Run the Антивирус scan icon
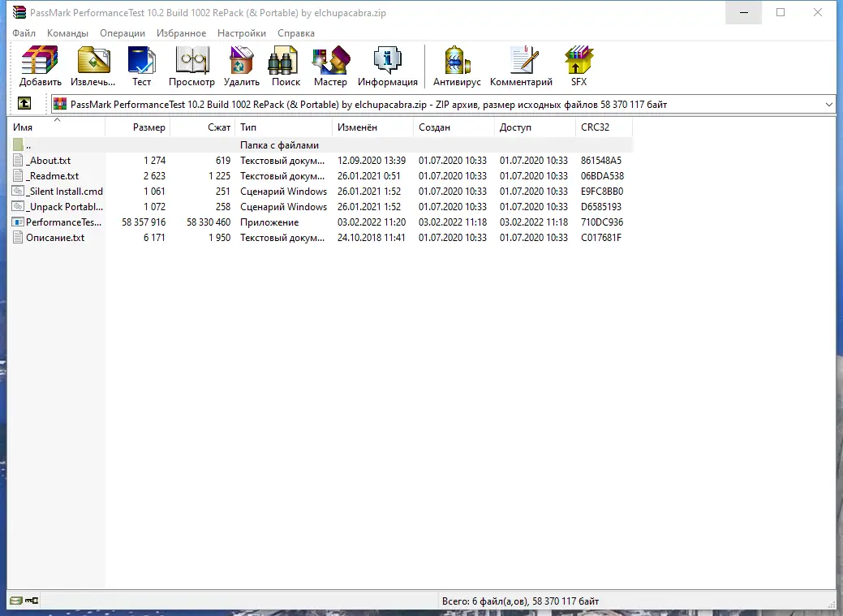This screenshot has width=843, height=616. (x=455, y=65)
